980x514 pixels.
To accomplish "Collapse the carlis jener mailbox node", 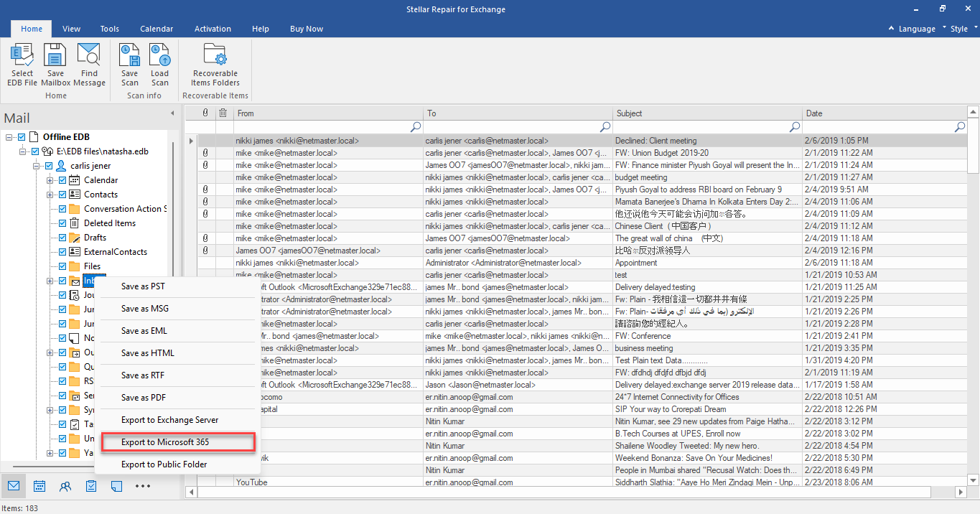I will (37, 166).
